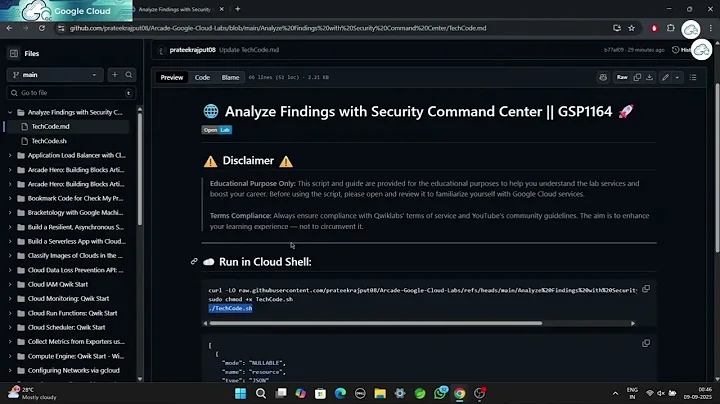The width and height of the screenshot is (720, 404).
Task: Collapse the Files side panel icon
Action: [14, 54]
